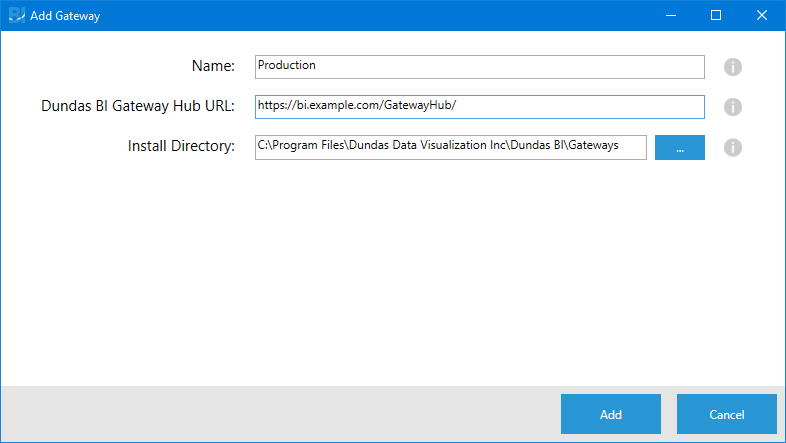Click into the Gateway Hub URL text box
The width and height of the screenshot is (786, 443).
(480, 106)
